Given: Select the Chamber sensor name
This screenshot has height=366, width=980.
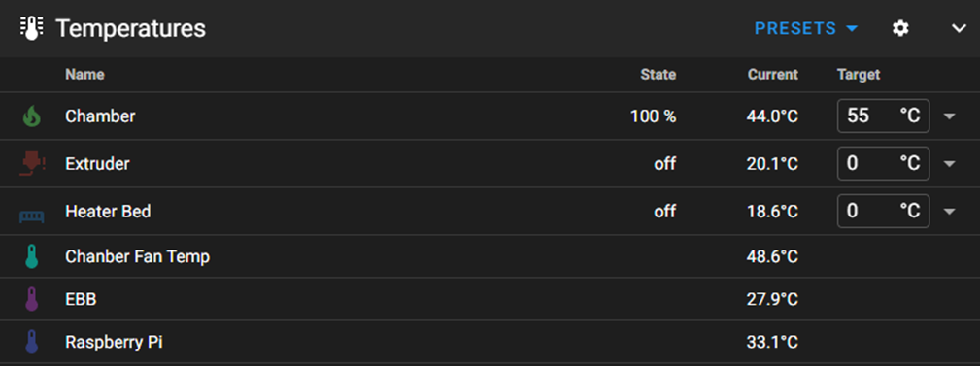Looking at the screenshot, I should [x=100, y=116].
